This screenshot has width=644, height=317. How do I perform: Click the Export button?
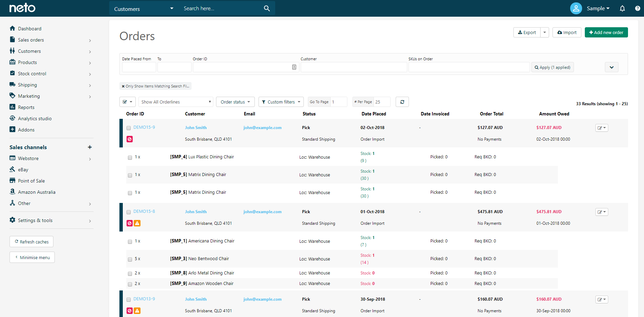pos(527,32)
